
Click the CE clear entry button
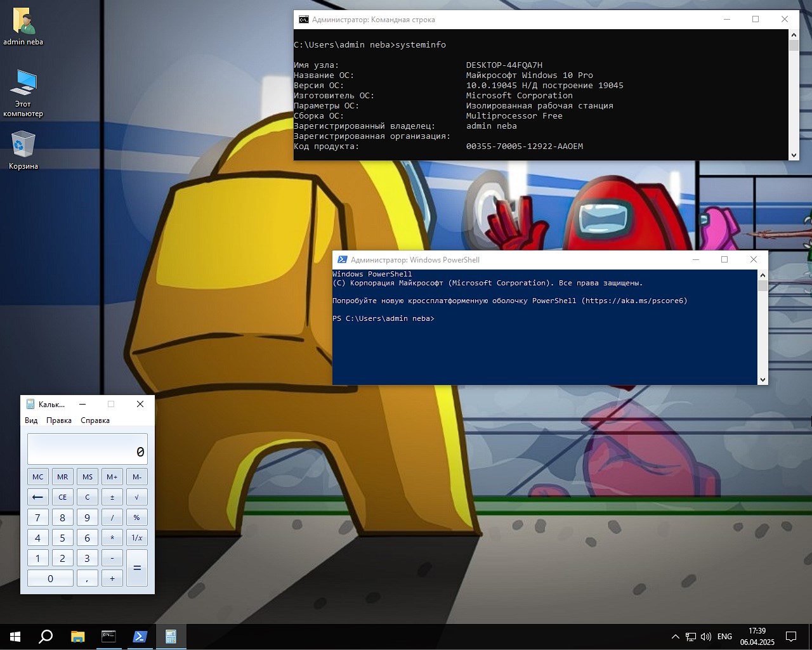[x=62, y=497]
